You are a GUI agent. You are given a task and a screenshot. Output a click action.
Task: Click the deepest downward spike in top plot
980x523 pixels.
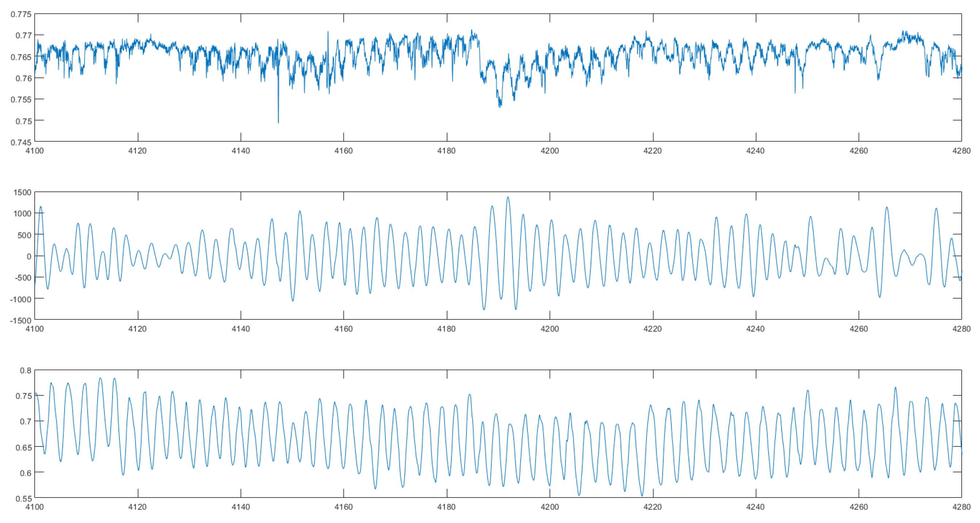[278, 122]
